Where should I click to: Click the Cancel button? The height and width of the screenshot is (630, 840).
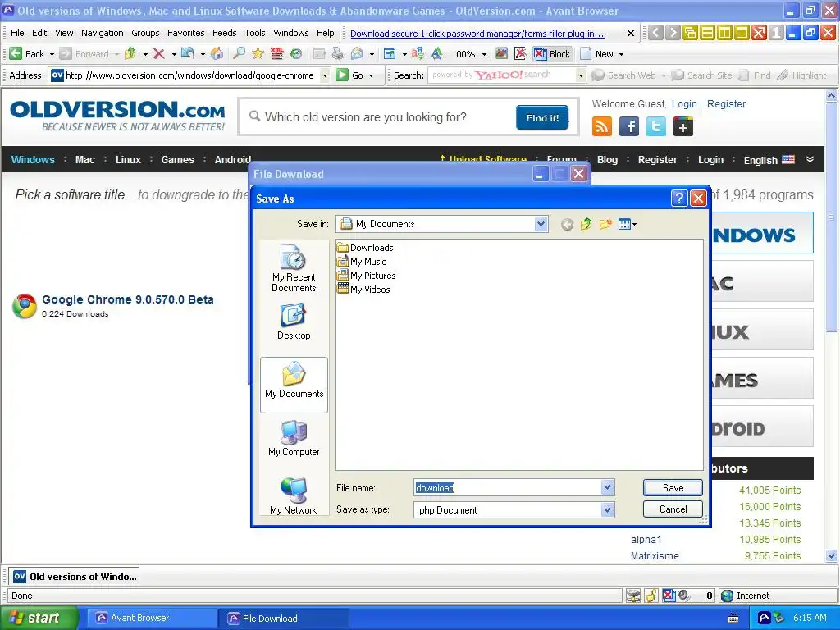tap(673, 509)
